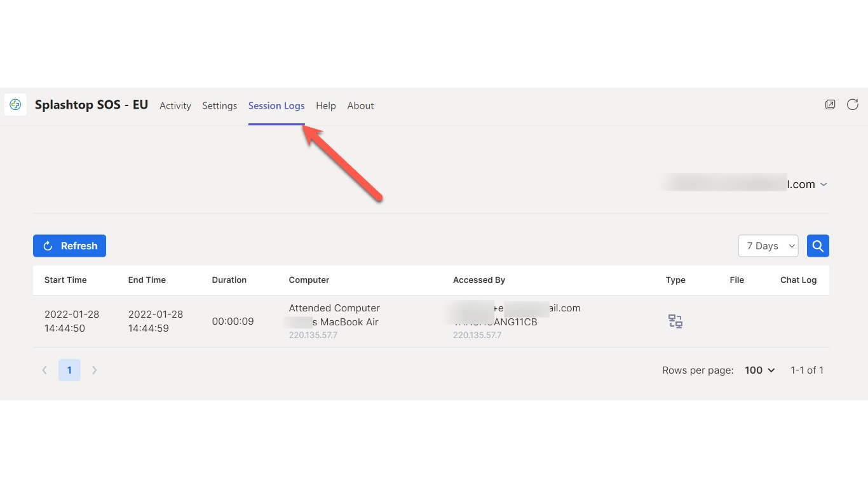Click the Accessed By column header
Viewport: 868px width, 488px height.
coord(479,280)
